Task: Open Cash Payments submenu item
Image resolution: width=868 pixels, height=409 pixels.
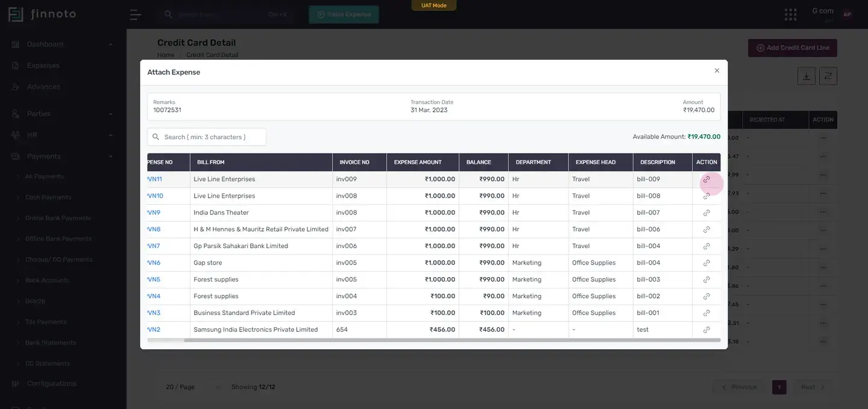Action: click(48, 197)
